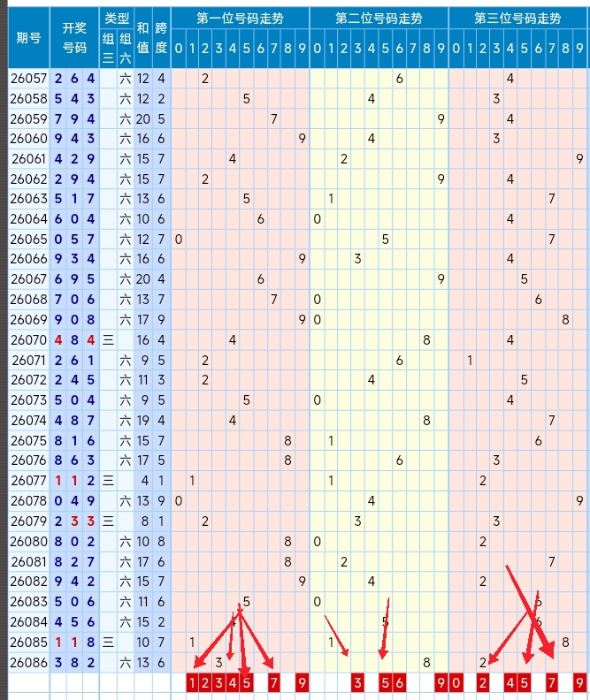Click the 六 type cell in row 26086
This screenshot has width=590, height=700.
[125, 663]
